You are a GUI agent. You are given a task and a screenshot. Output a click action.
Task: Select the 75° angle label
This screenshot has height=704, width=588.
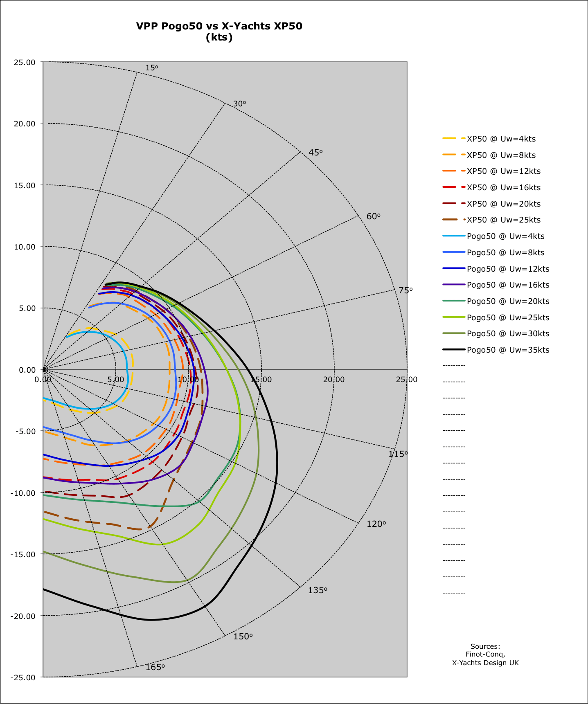406,290
